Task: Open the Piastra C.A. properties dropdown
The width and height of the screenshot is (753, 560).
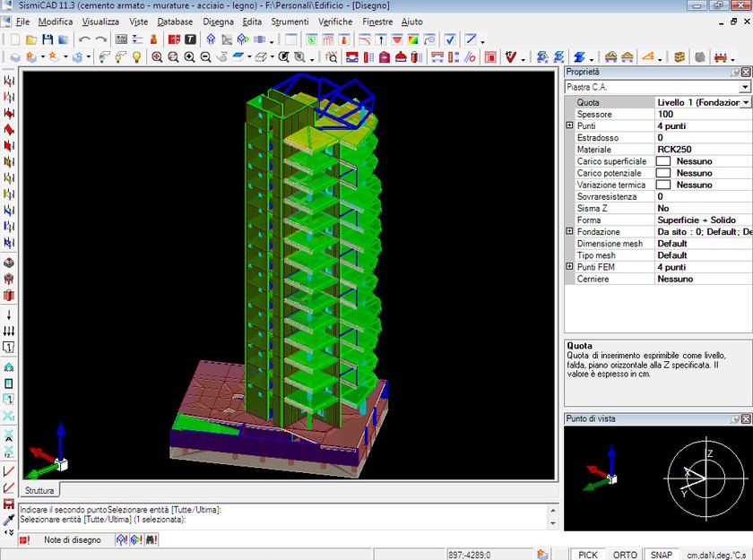Action: pos(746,87)
